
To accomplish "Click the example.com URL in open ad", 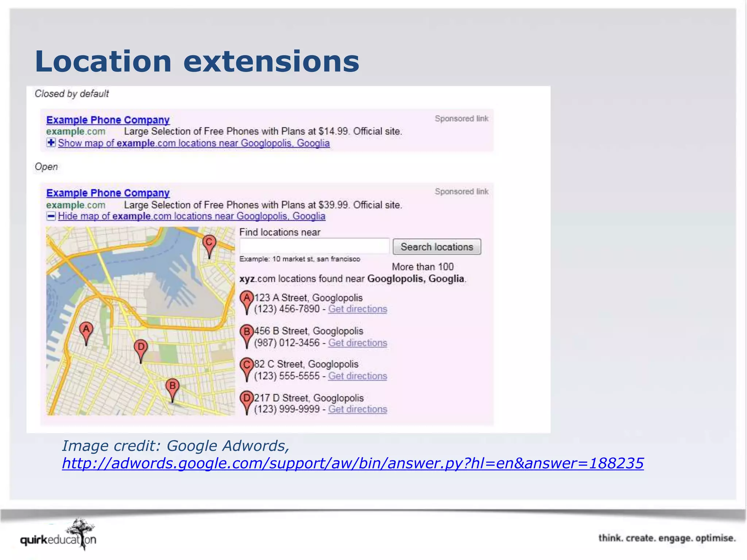I will pyautogui.click(x=76, y=205).
